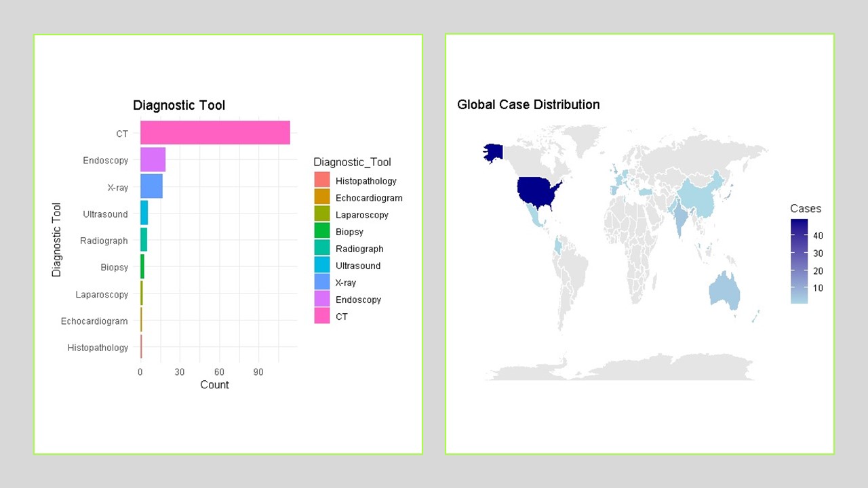Click the 'Echocardiogram' y-axis category label
The height and width of the screenshot is (488, 868).
point(94,321)
